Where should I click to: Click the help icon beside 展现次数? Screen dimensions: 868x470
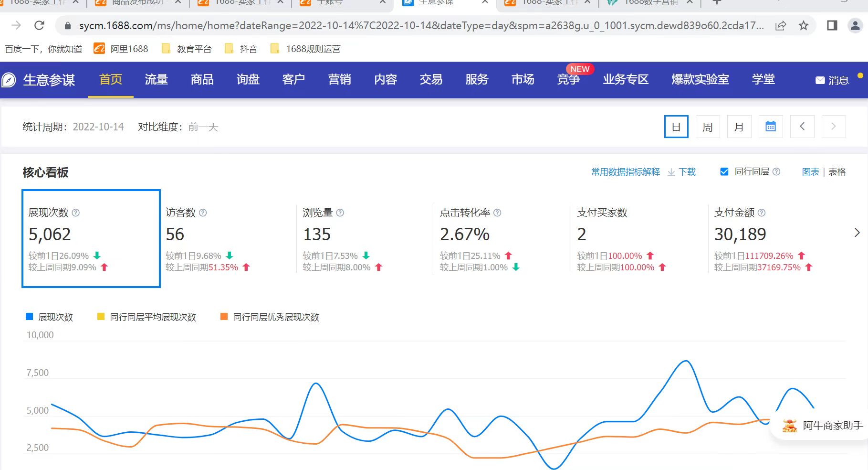click(x=75, y=213)
